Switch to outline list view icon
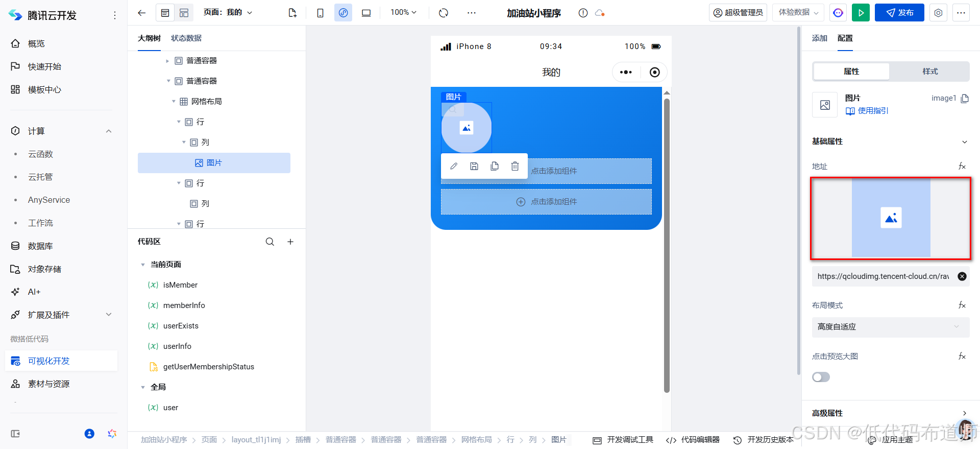The width and height of the screenshot is (980, 449). point(165,13)
